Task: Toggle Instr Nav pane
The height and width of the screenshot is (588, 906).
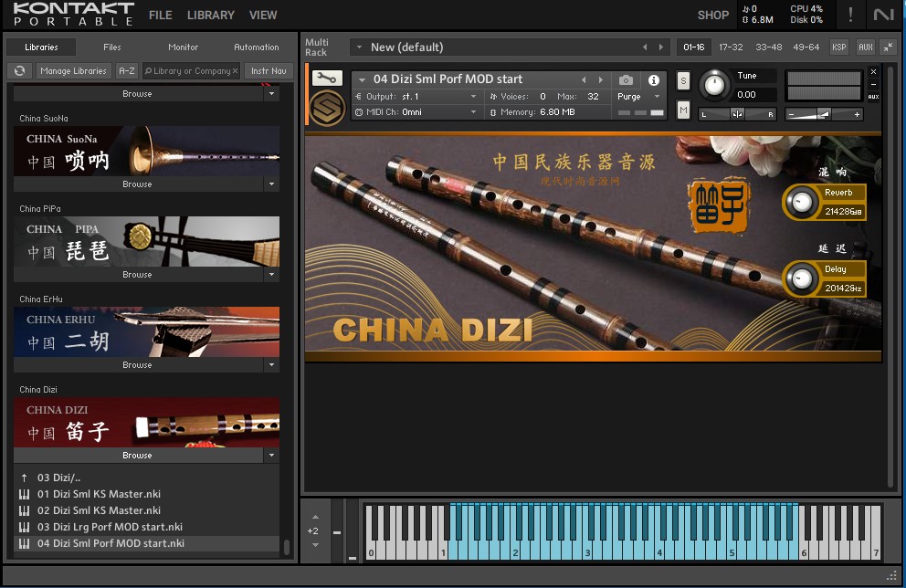Action: tap(269, 71)
